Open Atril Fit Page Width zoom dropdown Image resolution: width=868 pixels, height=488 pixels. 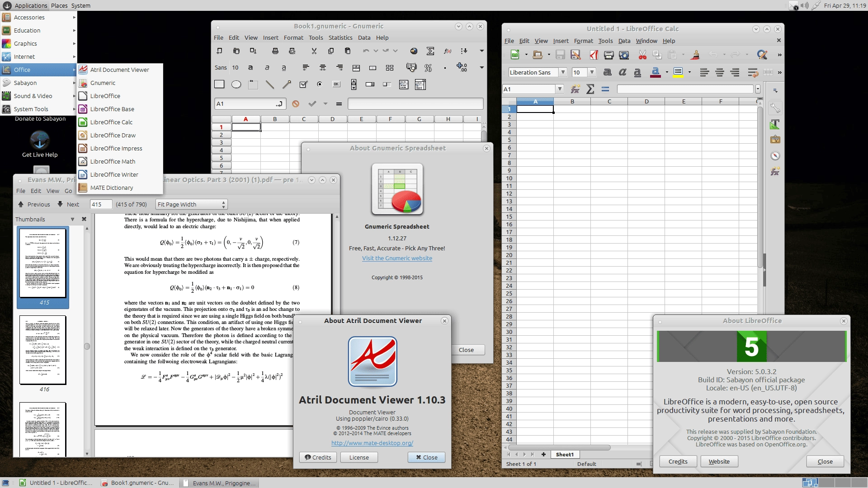(x=191, y=205)
